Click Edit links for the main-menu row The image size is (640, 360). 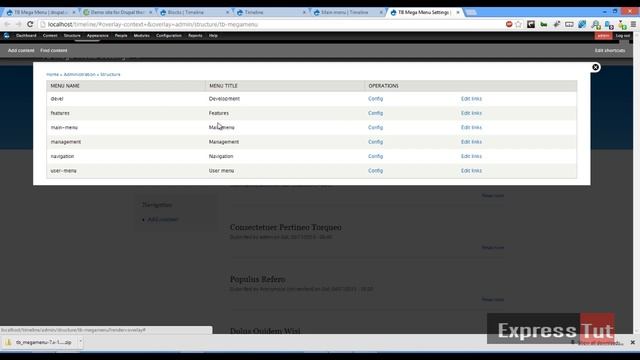point(471,127)
